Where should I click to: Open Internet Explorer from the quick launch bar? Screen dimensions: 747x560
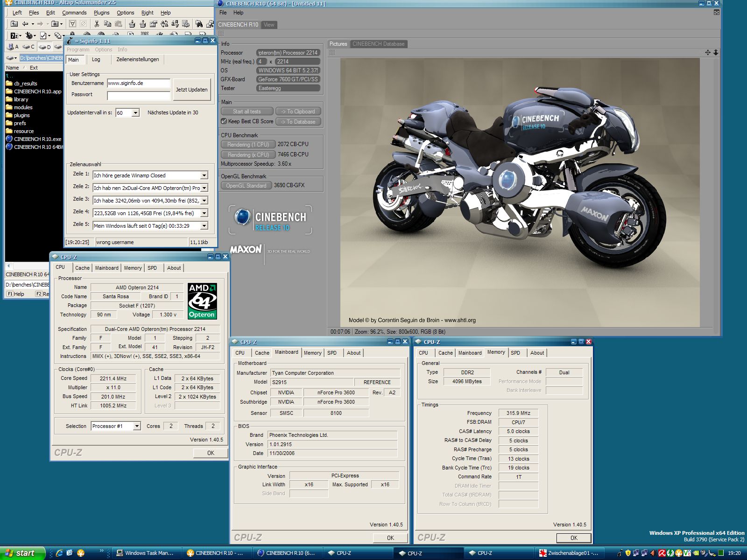pos(59,553)
